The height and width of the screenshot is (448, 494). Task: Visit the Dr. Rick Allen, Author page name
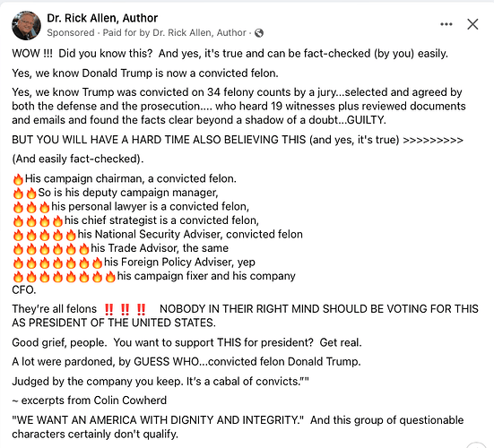(102, 18)
